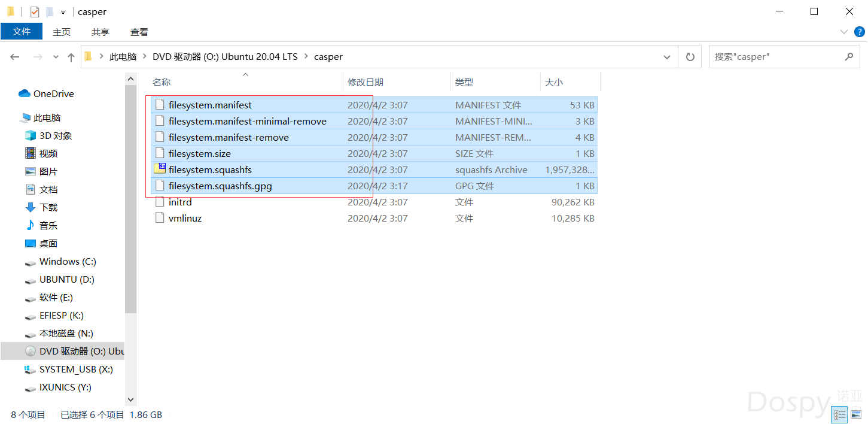Click the vmlinuz file icon
Screen dimensions: 868x424
160,218
